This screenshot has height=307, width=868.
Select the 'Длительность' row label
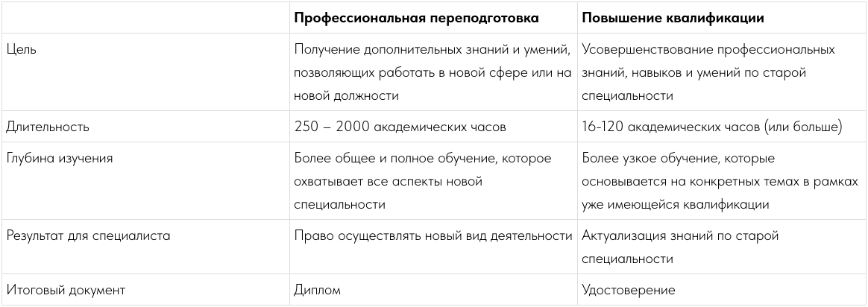point(48,127)
